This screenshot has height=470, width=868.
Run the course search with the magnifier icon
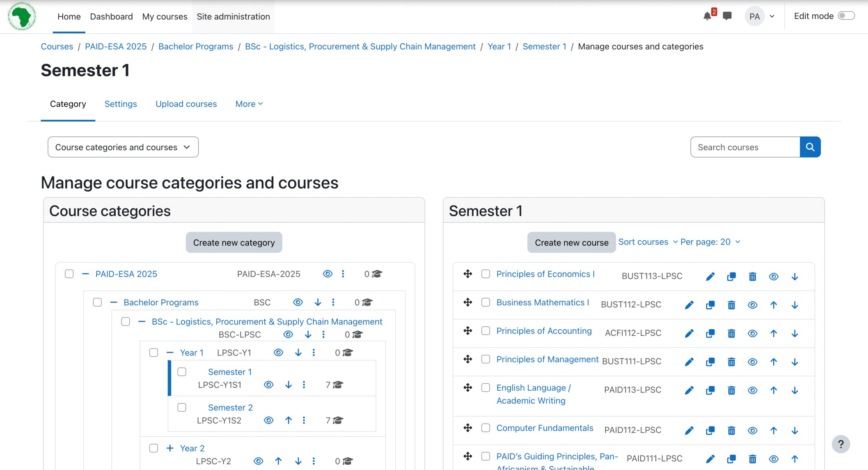pyautogui.click(x=810, y=147)
